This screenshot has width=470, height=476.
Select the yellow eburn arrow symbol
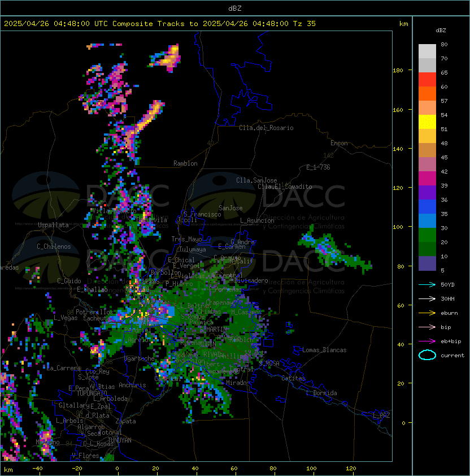tap(427, 313)
